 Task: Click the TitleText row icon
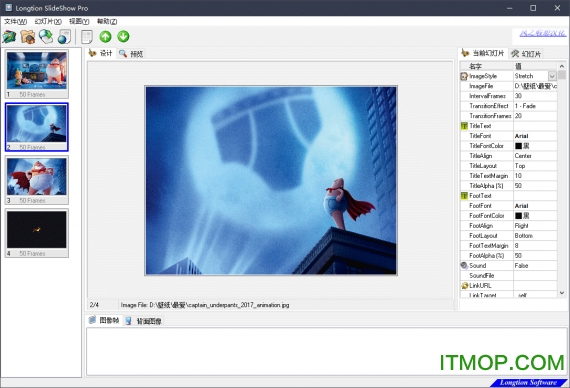[x=464, y=126]
